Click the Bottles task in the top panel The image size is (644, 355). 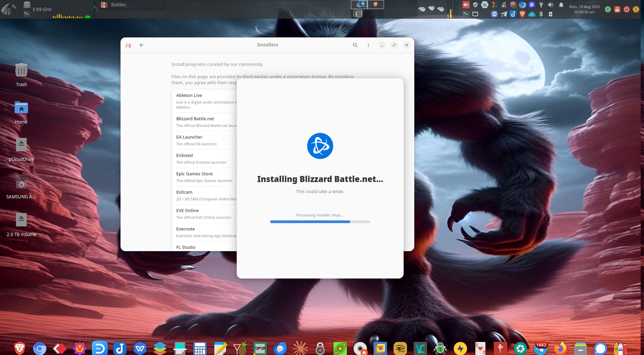(132, 5)
